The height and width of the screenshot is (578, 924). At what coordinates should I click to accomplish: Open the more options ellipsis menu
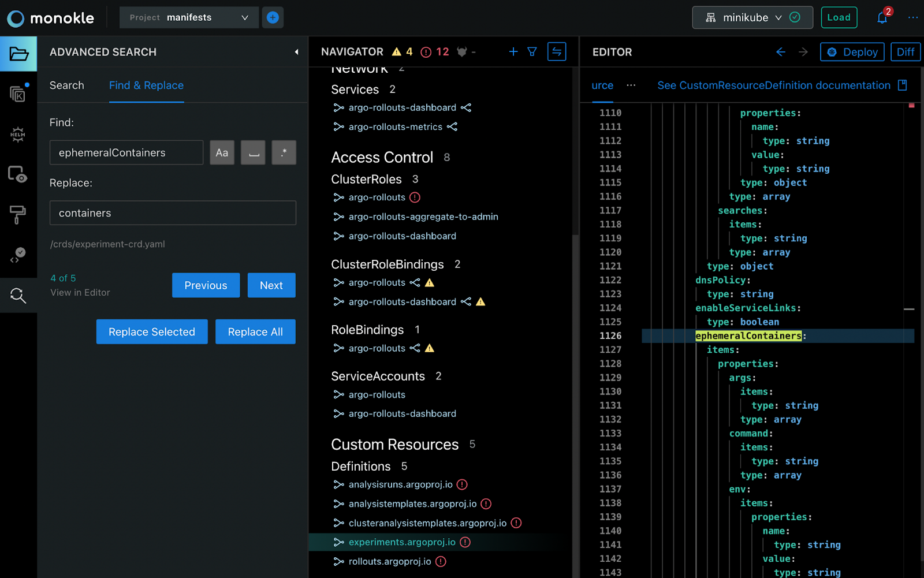point(913,17)
